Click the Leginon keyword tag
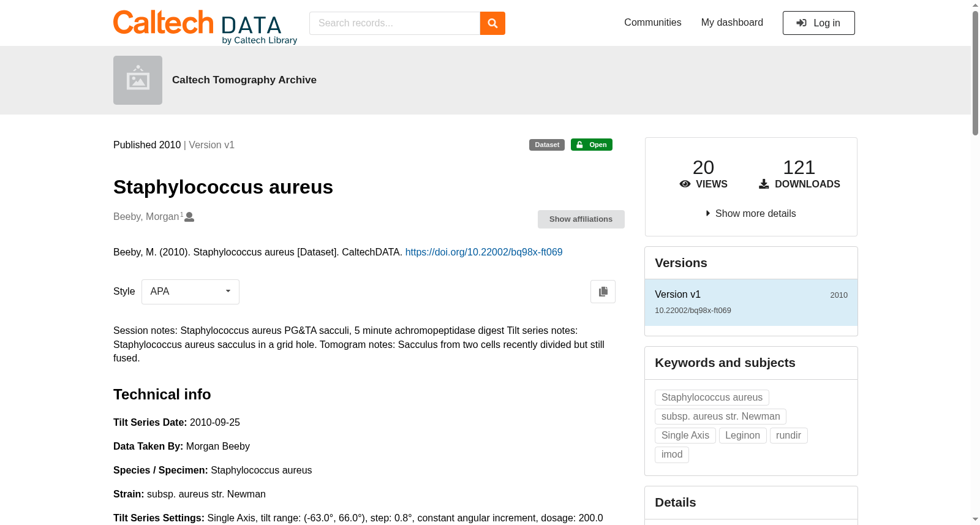 tap(742, 436)
